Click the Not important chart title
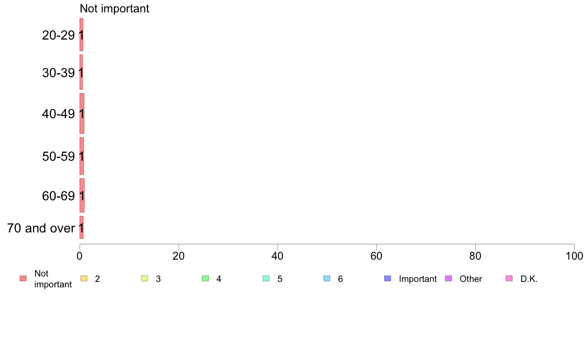Image resolution: width=588 pixels, height=364 pixels. point(114,8)
